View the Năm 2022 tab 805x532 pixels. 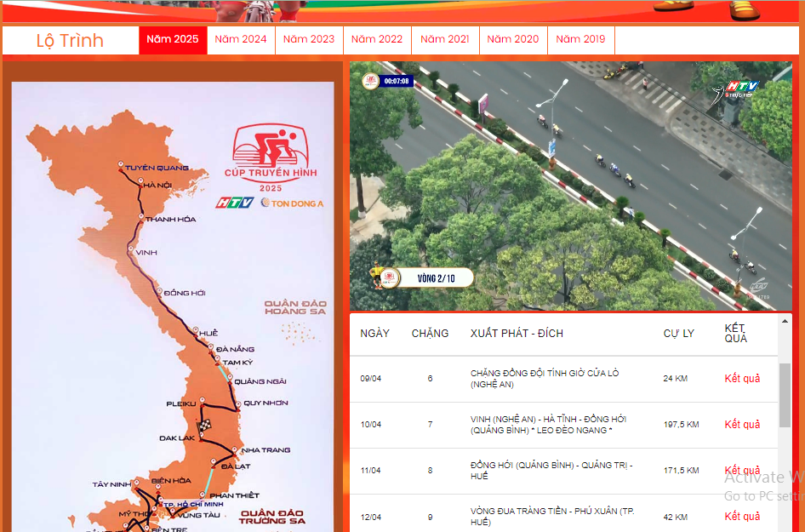tap(377, 39)
